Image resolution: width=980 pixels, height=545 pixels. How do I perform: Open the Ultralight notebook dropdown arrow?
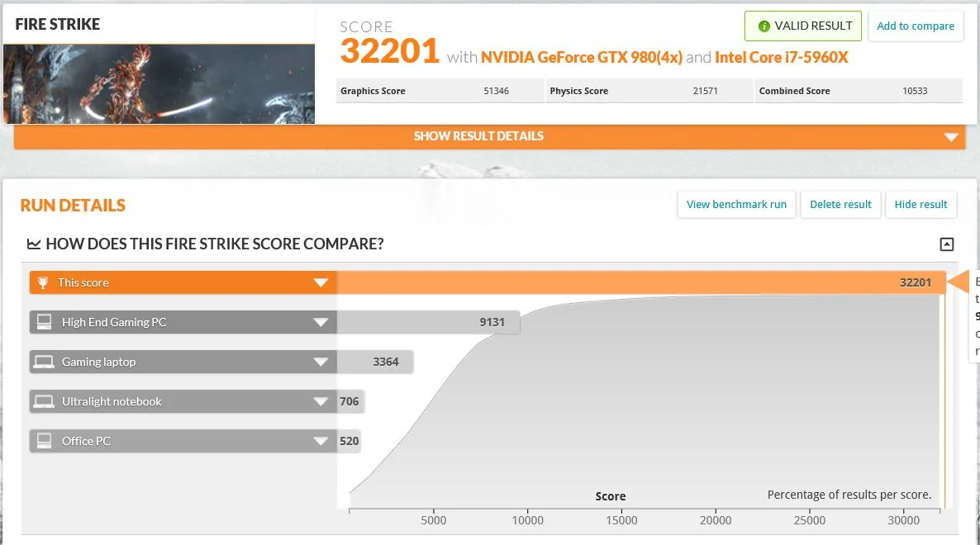pos(321,401)
